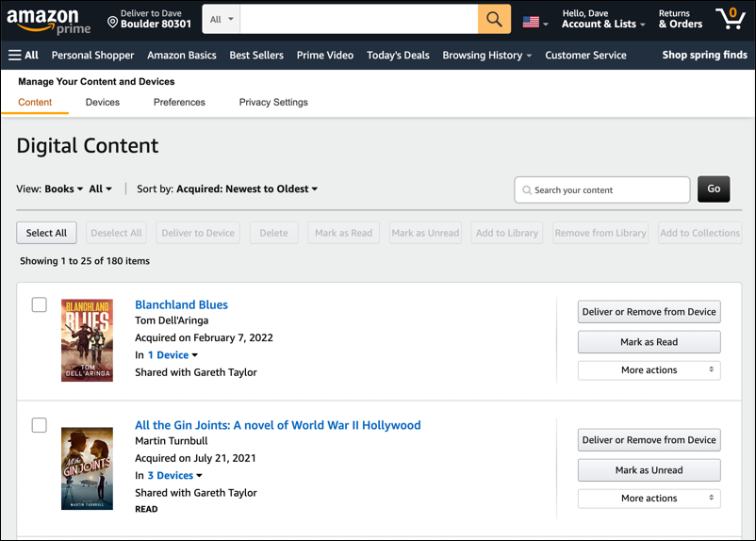756x541 pixels.
Task: Switch to the Privacy Settings tab
Action: pos(273,102)
